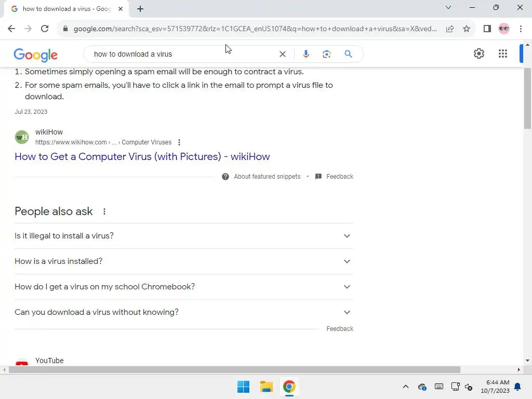Submit the search with magnifier icon
The width and height of the screenshot is (532, 399).
coord(348,54)
